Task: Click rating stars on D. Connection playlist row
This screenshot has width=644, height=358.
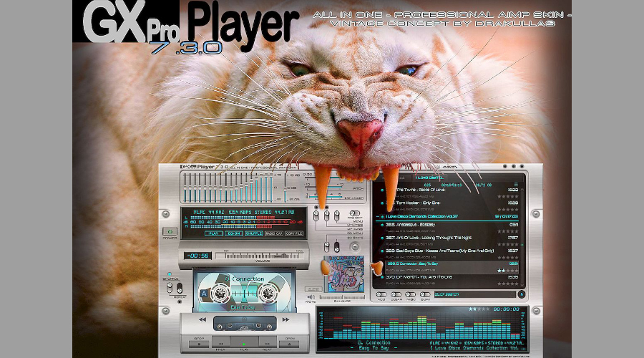Action: [508, 271]
